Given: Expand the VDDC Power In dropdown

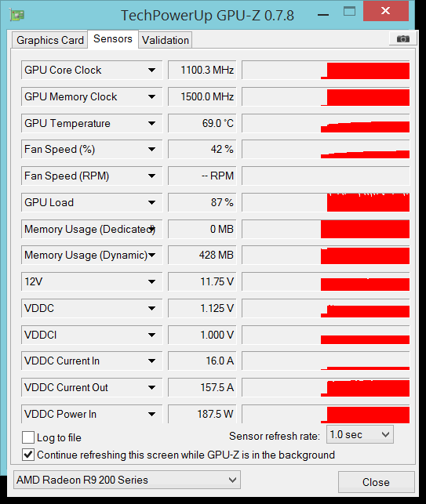Looking at the screenshot, I should tap(152, 414).
